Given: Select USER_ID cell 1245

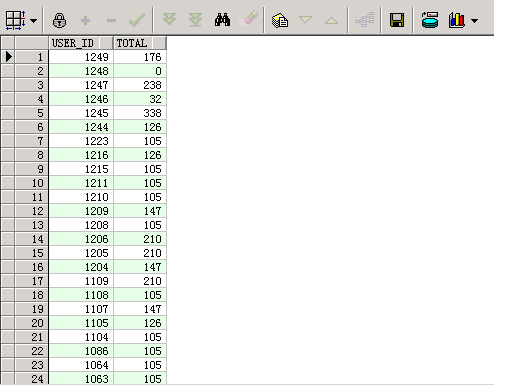Looking at the screenshot, I should click(81, 113).
